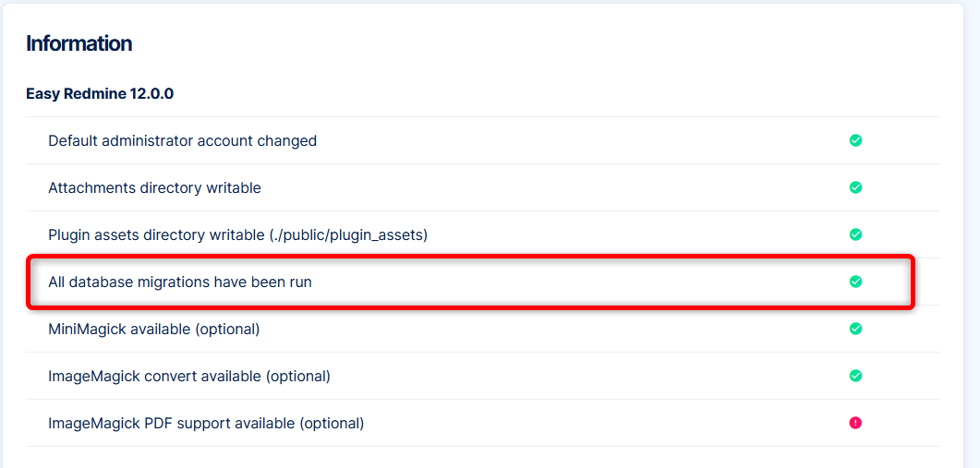Click the "Plugin assets directory writable" label

(155, 235)
